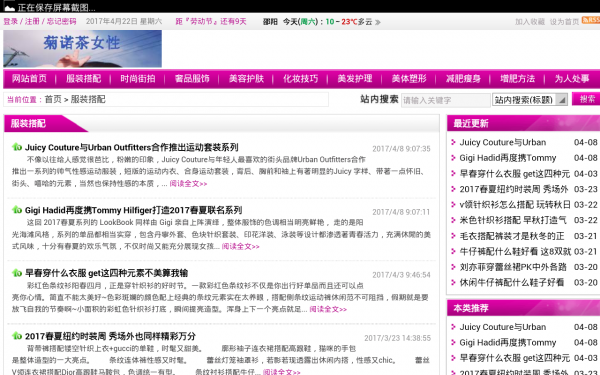Expand weather forecast double-arrow icon
This screenshot has width=600, height=375.
[378, 22]
